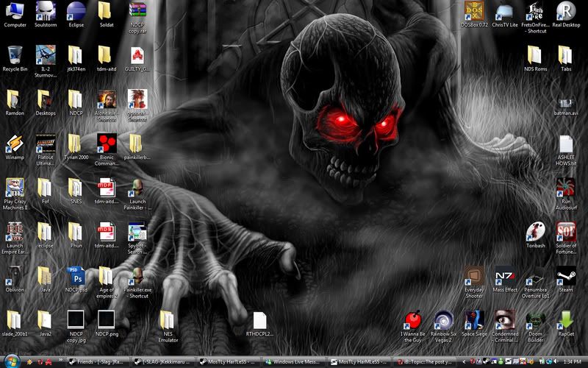Select Play Crazy Machines II icon

(15, 194)
